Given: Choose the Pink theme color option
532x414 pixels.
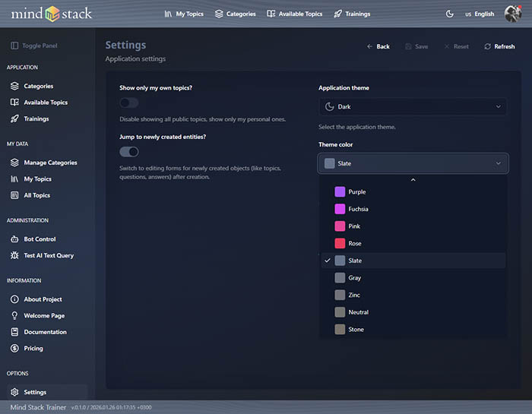Looking at the screenshot, I should (x=413, y=226).
